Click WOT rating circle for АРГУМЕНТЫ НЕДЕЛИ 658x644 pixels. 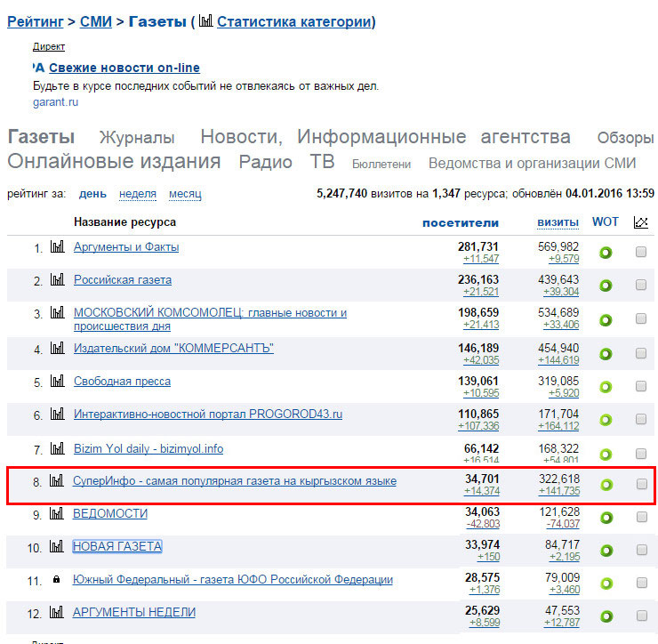point(606,616)
